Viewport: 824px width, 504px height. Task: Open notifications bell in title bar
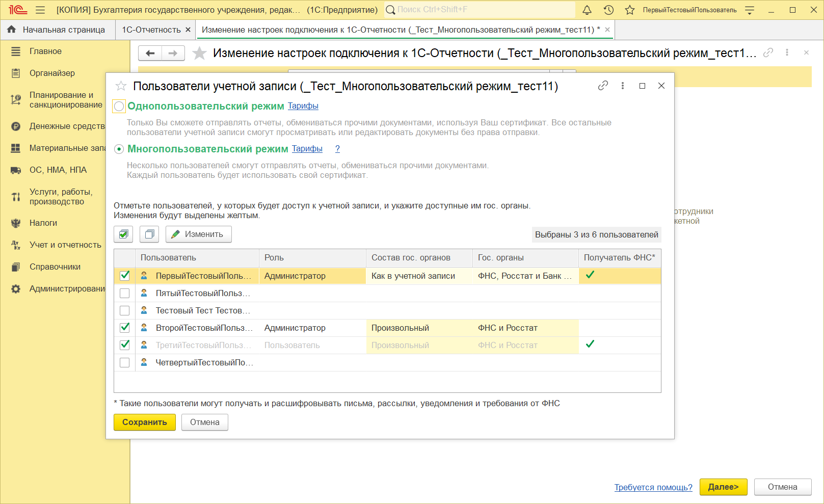coord(587,10)
